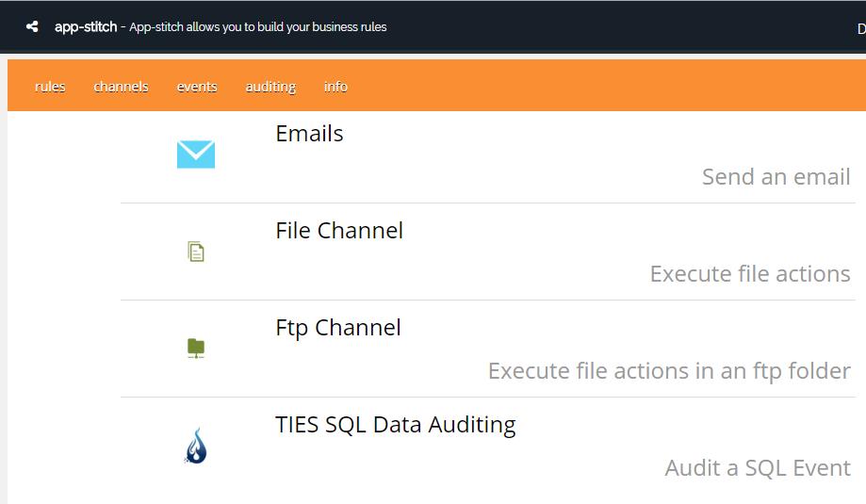Click the Ftp Channel network folder icon
Screen dimensions: 866x504
196,349
